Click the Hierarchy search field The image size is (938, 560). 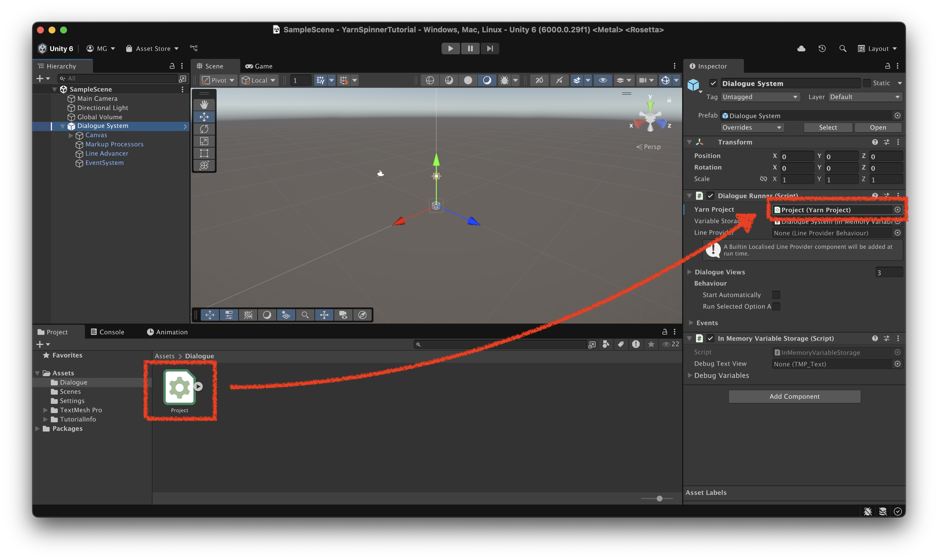tap(117, 79)
